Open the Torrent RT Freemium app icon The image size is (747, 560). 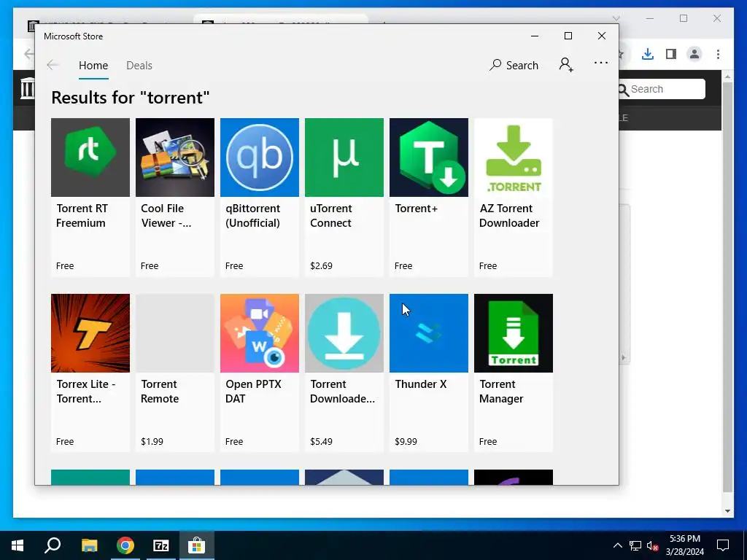(x=90, y=157)
